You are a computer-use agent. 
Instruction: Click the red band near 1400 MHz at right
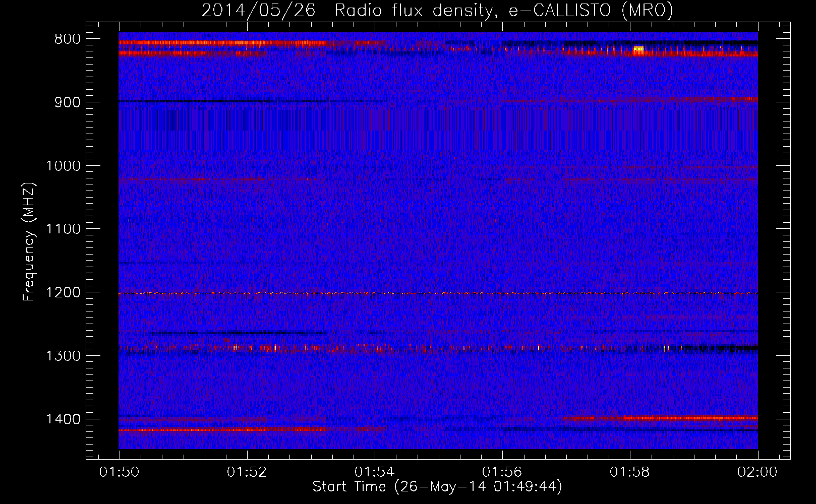(x=662, y=418)
